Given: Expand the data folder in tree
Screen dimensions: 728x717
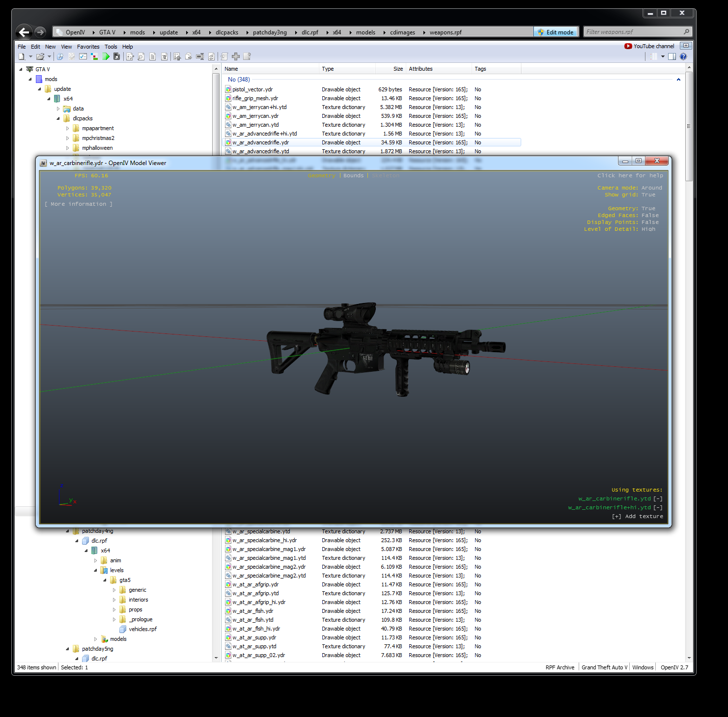Looking at the screenshot, I should [58, 109].
